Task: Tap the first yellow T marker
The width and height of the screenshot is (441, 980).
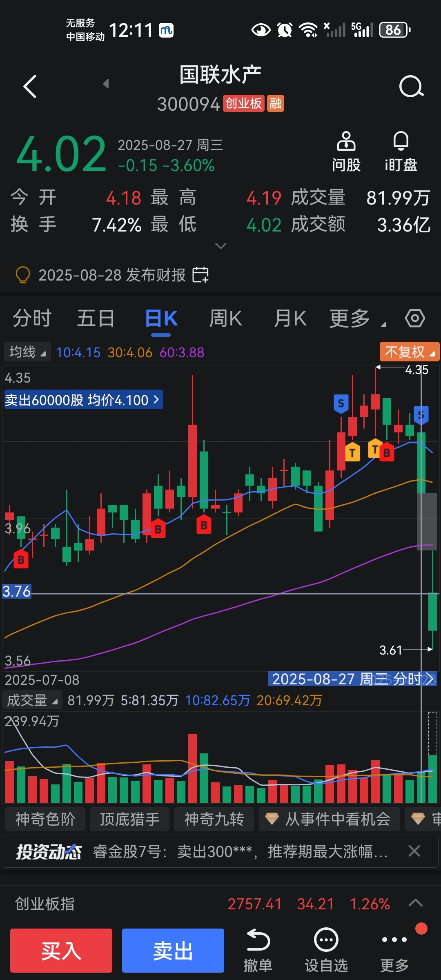Action: pos(352,452)
